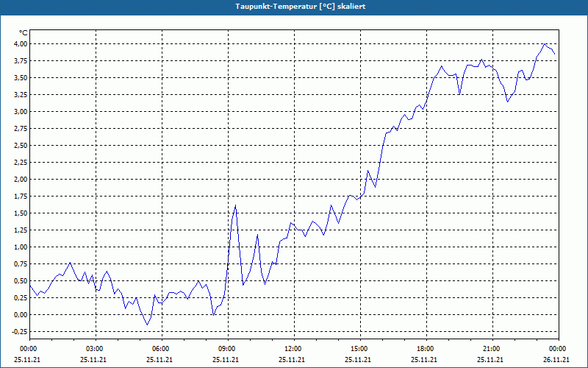Screen dimensions: 588x368
Task: Click the '25.11.21' date under 03:00
Action: 93,360
